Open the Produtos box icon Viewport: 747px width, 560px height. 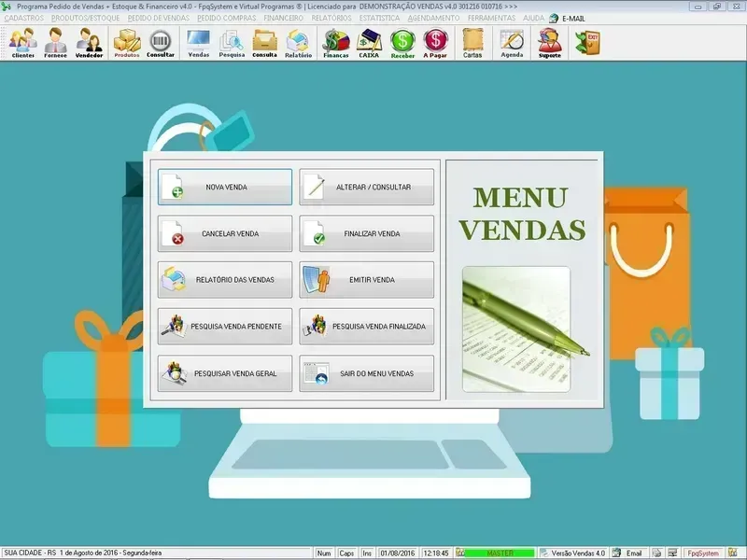127,43
